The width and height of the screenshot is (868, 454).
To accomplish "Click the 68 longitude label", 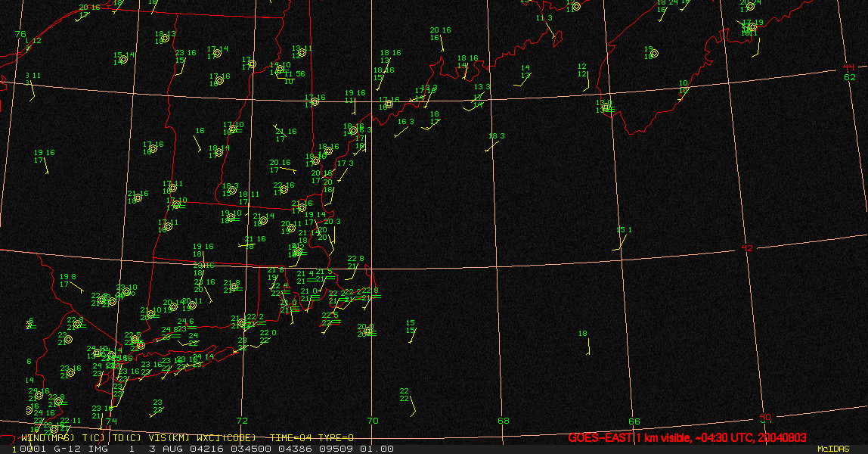I will coord(504,421).
